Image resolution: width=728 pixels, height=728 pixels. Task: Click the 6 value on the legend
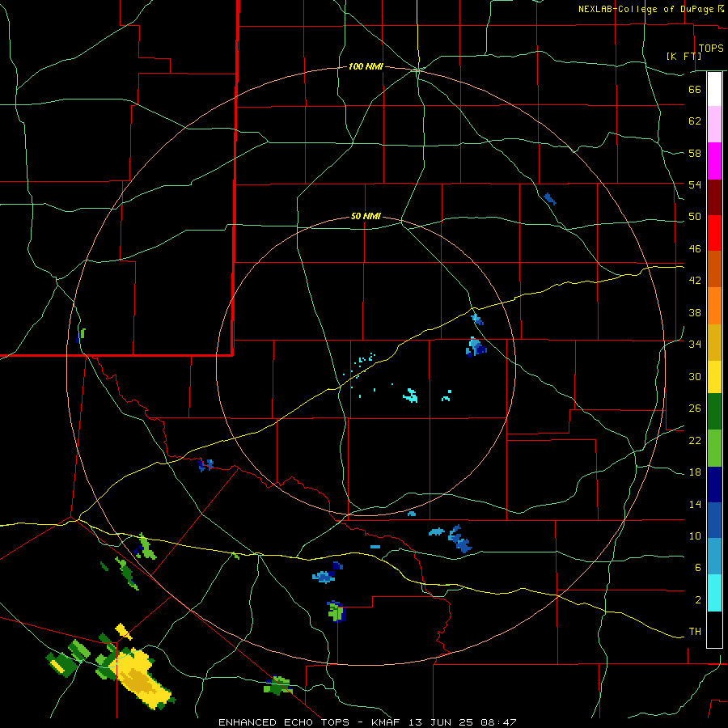coord(698,568)
